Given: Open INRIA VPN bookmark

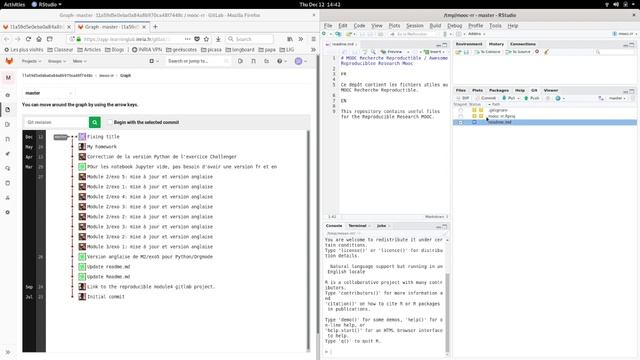Looking at the screenshot, I should point(147,49).
